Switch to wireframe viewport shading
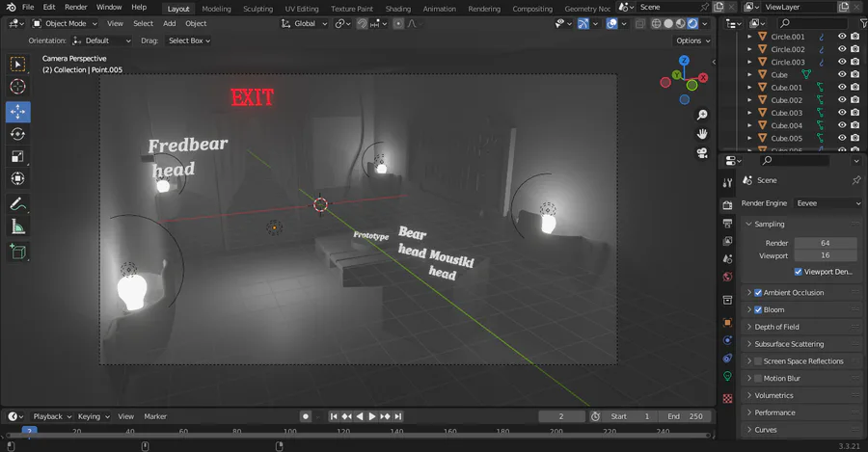The height and width of the screenshot is (452, 868). [x=656, y=24]
